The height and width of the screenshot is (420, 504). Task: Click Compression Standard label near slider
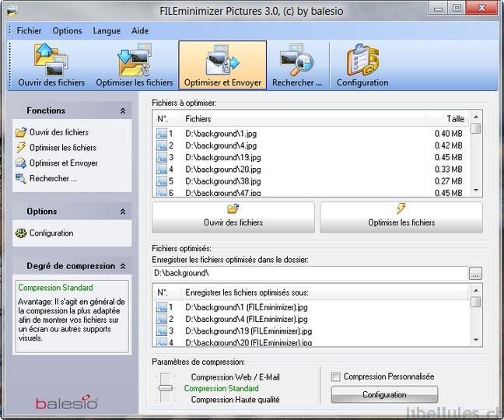(222, 388)
